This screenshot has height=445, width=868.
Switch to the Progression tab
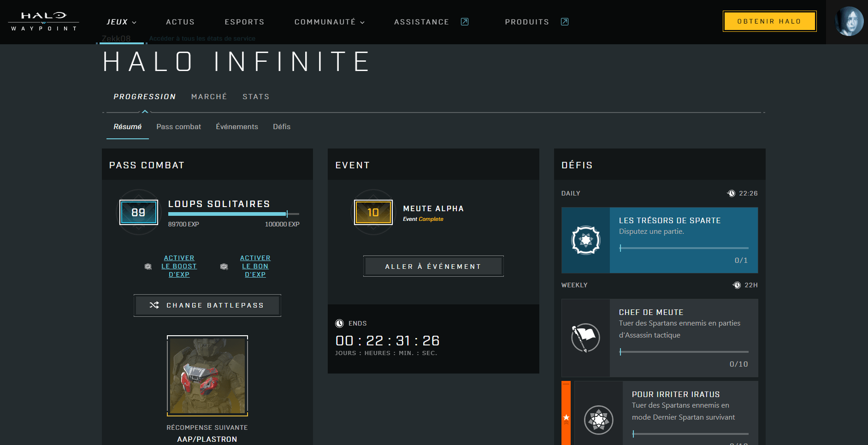[x=145, y=96]
